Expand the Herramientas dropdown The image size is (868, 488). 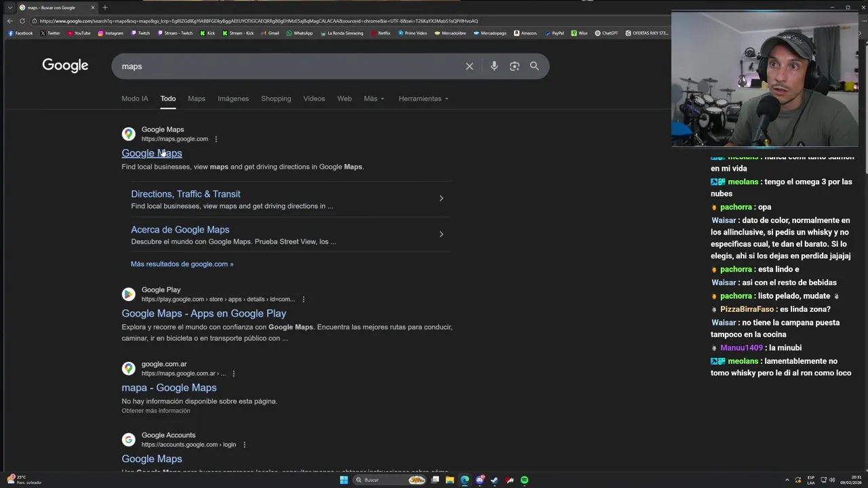click(x=424, y=98)
